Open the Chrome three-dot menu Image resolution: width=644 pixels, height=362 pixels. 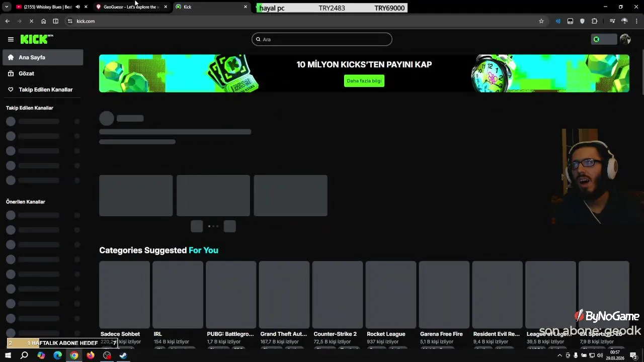coord(636,21)
